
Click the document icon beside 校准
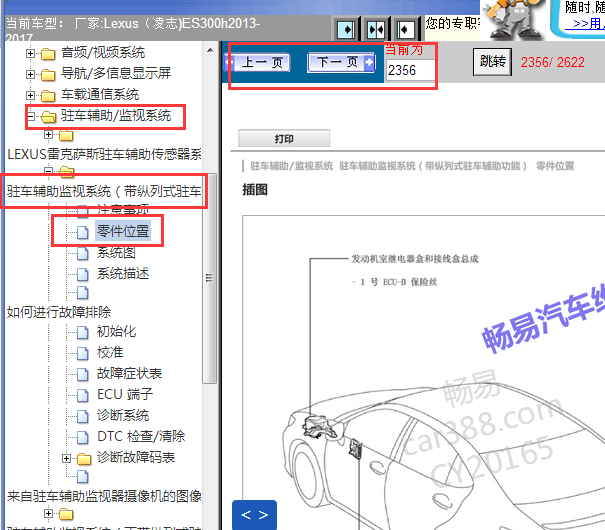[x=82, y=353]
